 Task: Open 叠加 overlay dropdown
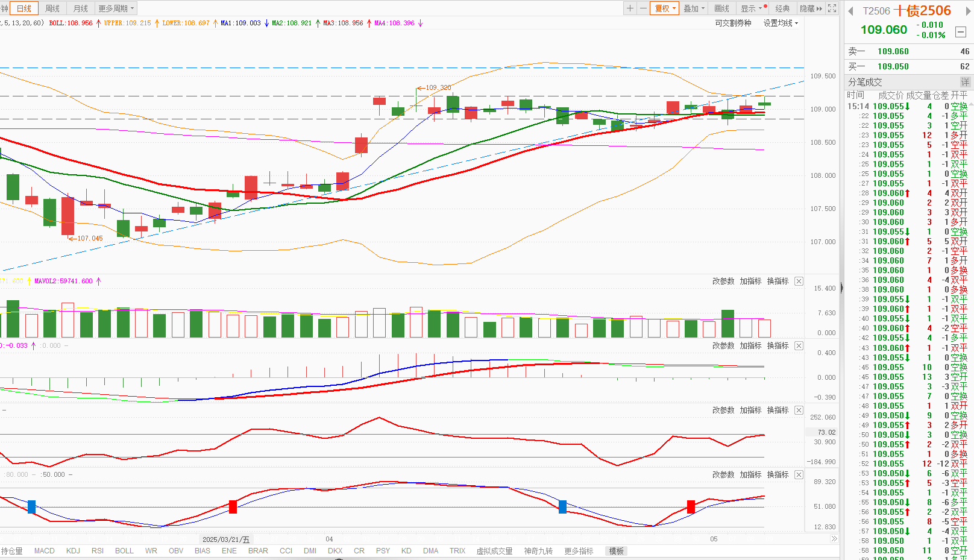pyautogui.click(x=694, y=8)
